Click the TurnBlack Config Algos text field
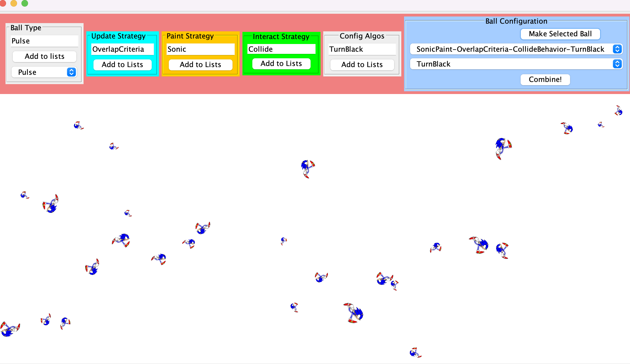 362,49
